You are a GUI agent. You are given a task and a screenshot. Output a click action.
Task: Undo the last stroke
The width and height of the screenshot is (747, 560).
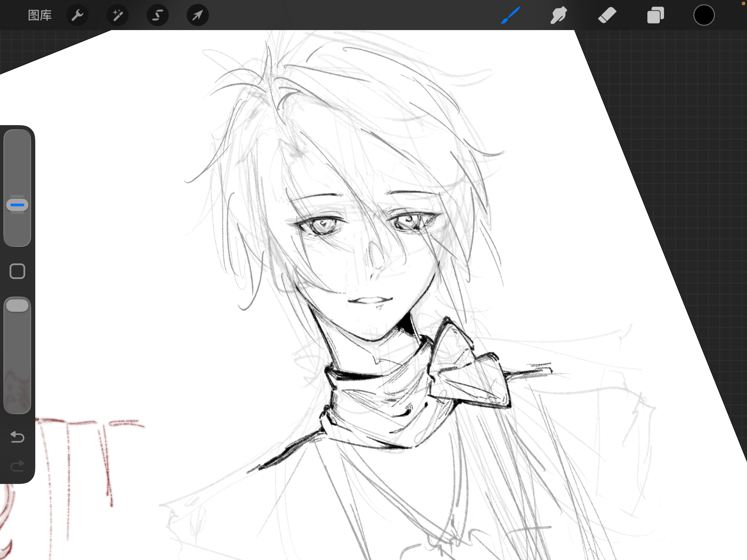17,437
